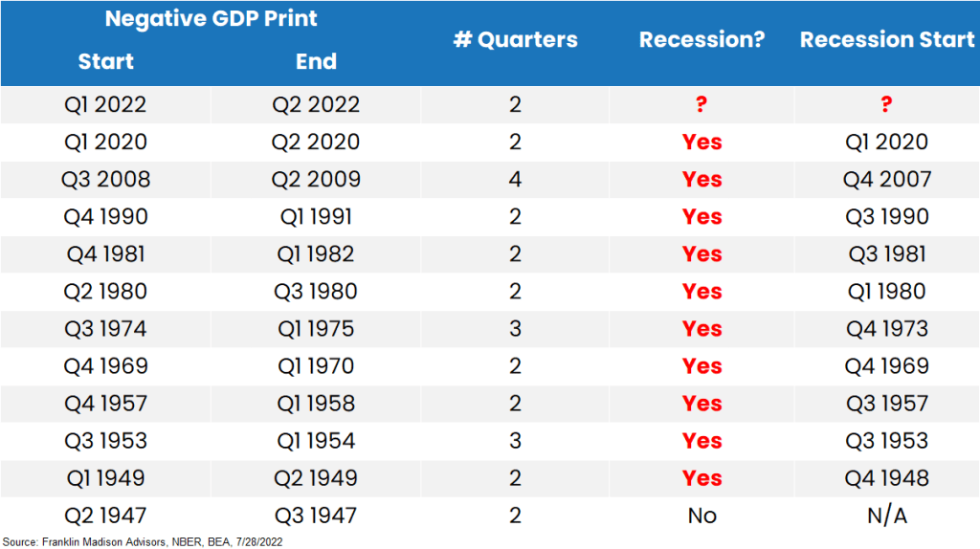Click the Q2 1947 start cell
The height and width of the screenshot is (549, 980).
pos(105,516)
